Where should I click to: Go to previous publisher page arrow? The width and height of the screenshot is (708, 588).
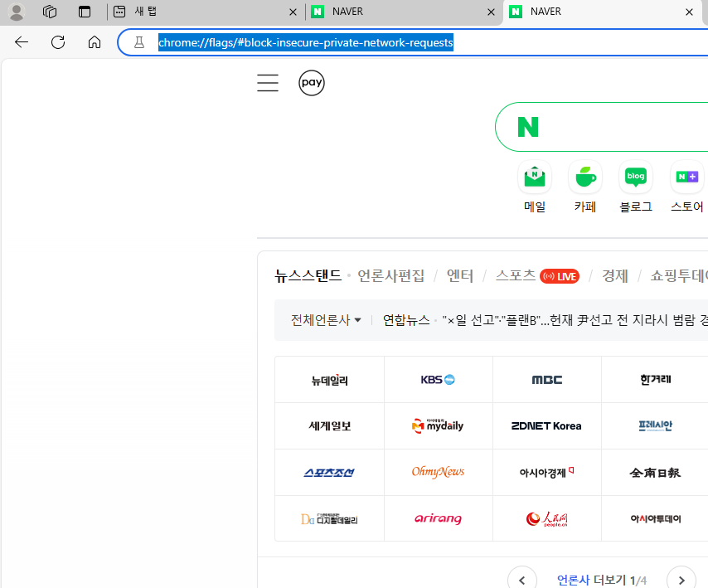(x=522, y=580)
